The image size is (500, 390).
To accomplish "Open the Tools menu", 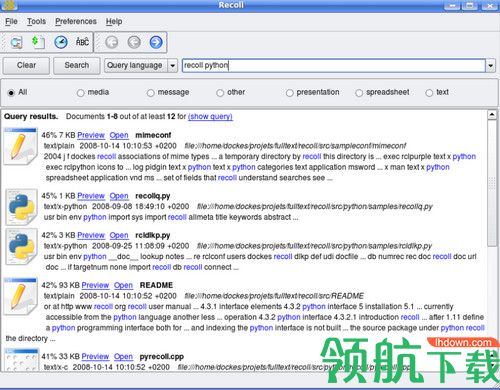I will [x=36, y=22].
